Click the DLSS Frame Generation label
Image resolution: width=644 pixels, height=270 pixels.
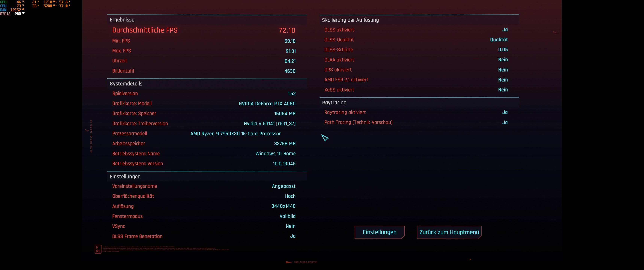(137, 236)
